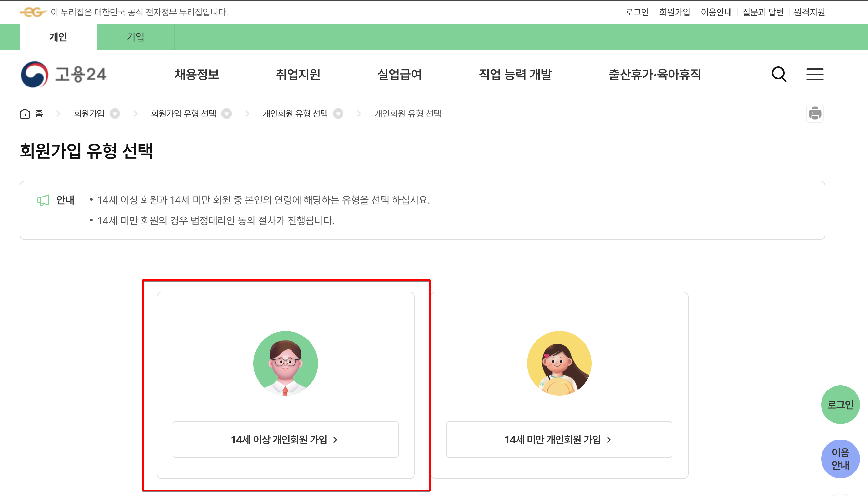Open the site search magnifier icon

(x=779, y=74)
